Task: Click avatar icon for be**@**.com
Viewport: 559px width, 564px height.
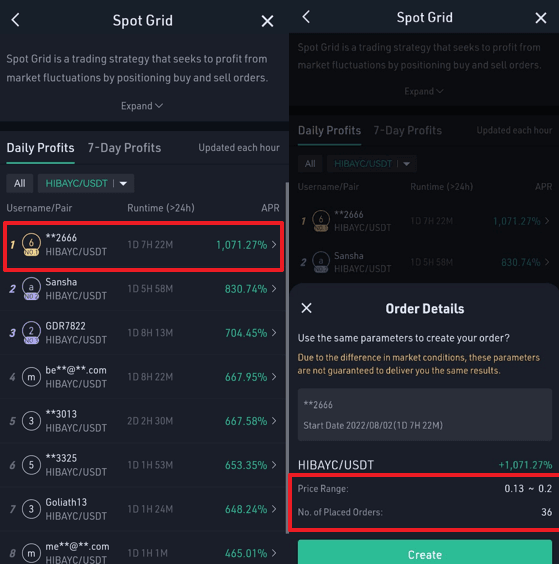Action: (31, 377)
